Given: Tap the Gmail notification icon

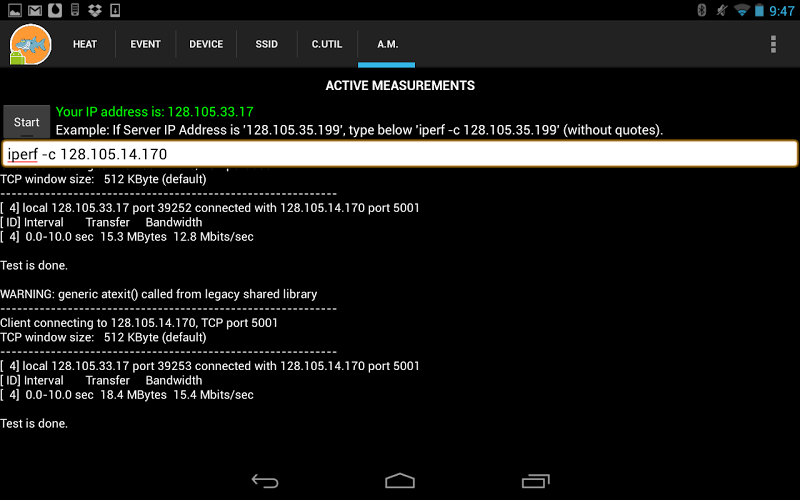Looking at the screenshot, I should click(35, 10).
